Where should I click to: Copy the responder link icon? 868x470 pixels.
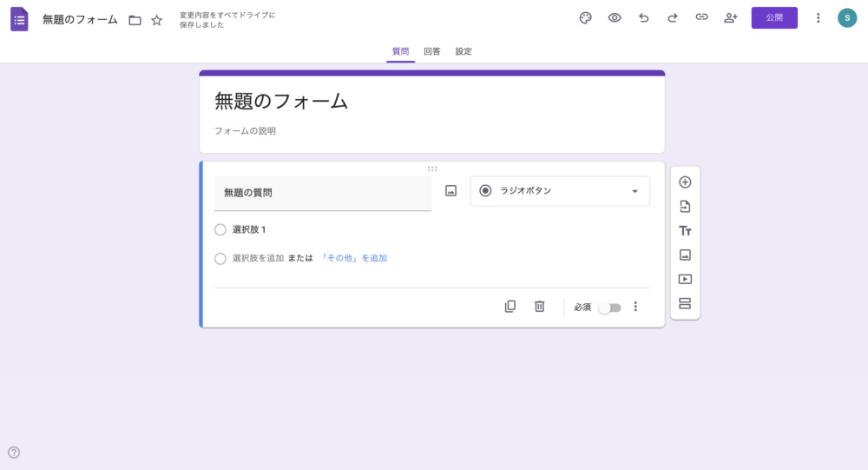click(701, 17)
